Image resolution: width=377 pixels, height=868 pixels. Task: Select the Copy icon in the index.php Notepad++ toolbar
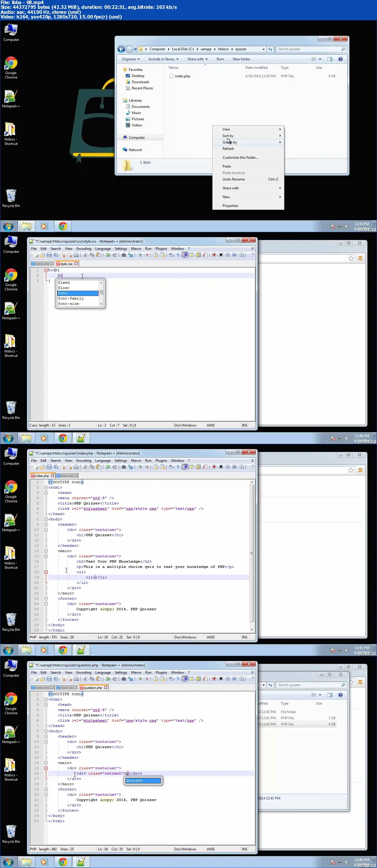92,467
